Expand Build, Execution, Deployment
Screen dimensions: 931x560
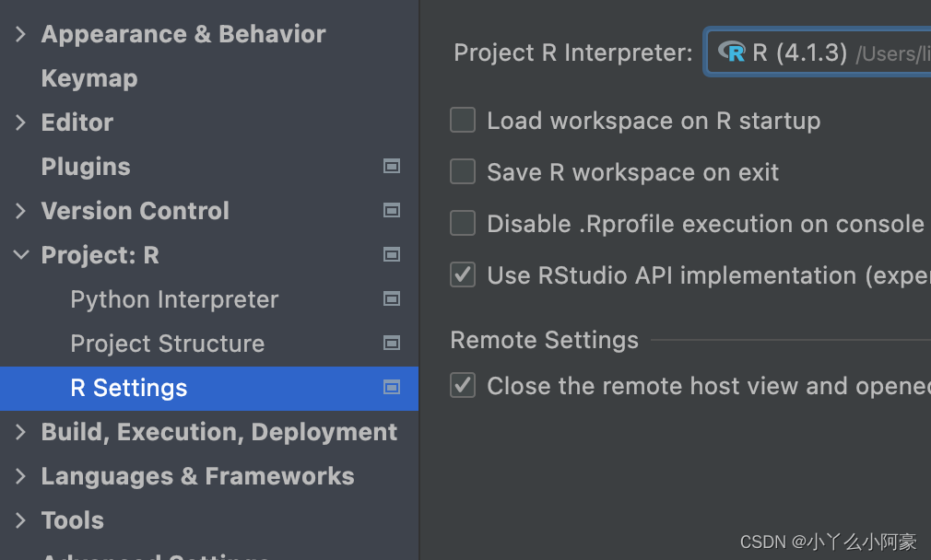click(x=19, y=431)
